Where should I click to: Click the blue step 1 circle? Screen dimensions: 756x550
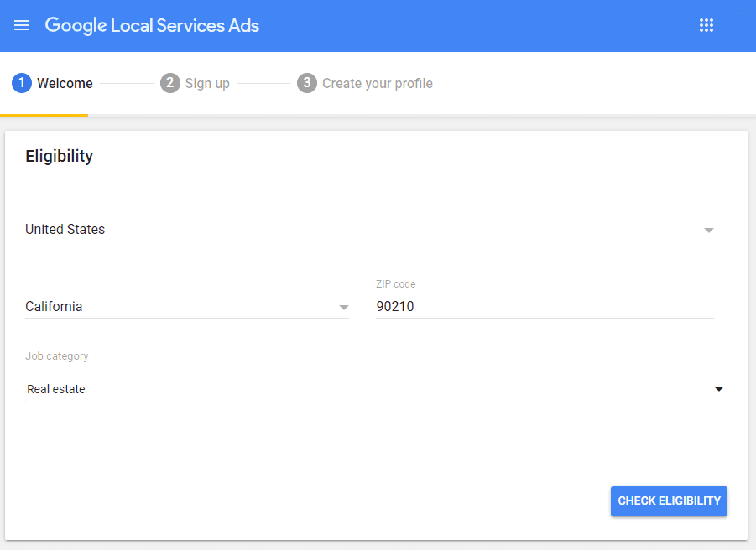pos(22,83)
